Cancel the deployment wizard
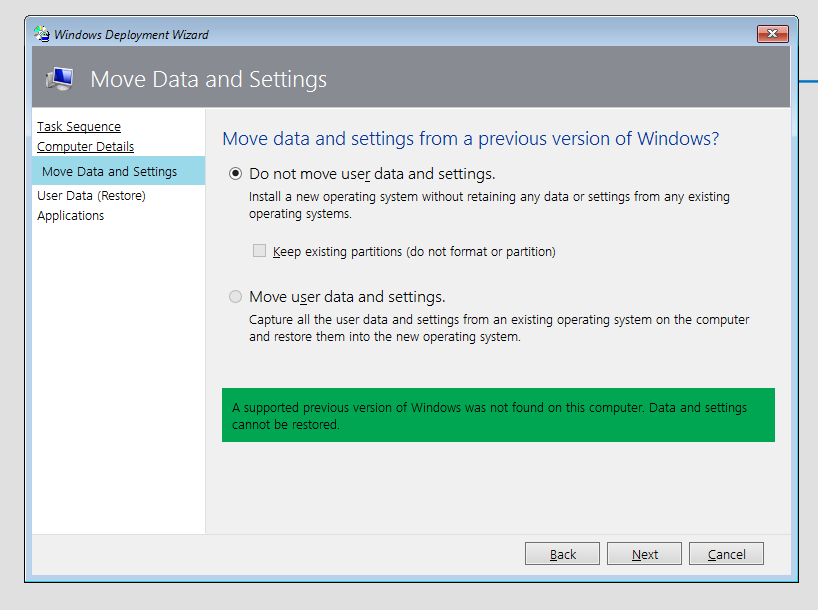 [726, 553]
